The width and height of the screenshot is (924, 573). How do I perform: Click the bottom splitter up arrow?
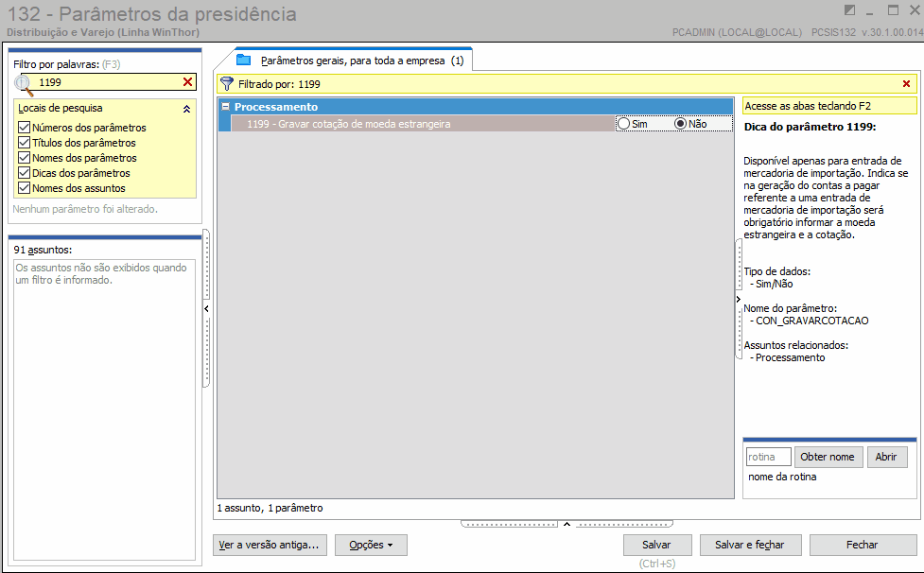(x=567, y=524)
